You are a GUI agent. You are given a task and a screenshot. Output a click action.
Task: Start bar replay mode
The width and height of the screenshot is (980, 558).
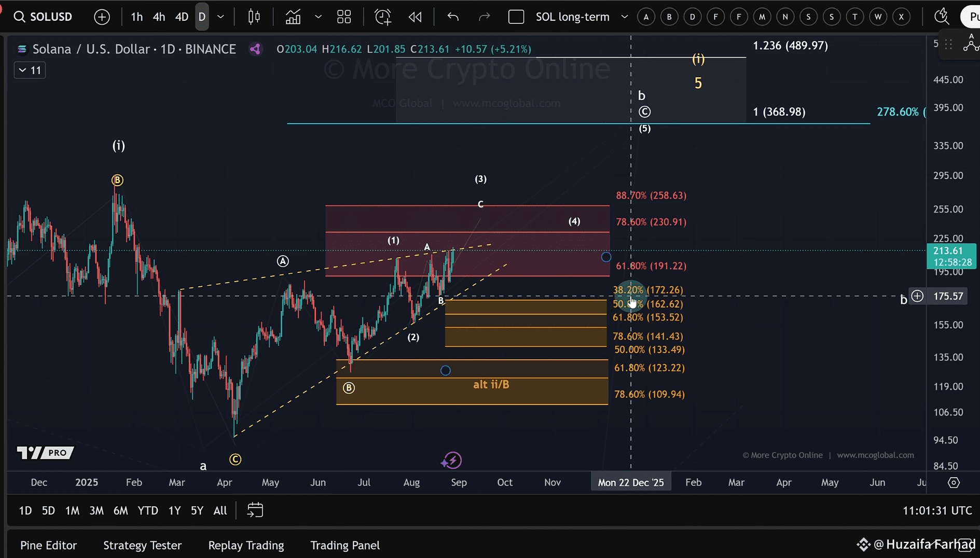coord(415,17)
